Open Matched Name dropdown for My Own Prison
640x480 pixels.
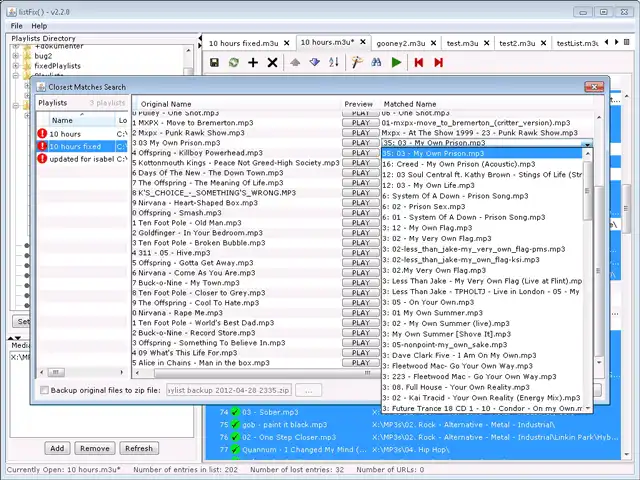[587, 144]
